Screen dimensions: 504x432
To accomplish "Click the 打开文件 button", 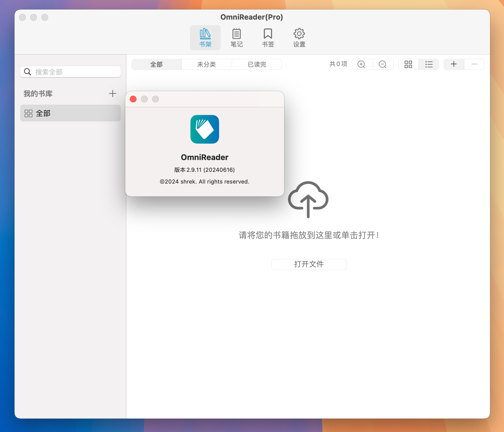I will pyautogui.click(x=309, y=264).
